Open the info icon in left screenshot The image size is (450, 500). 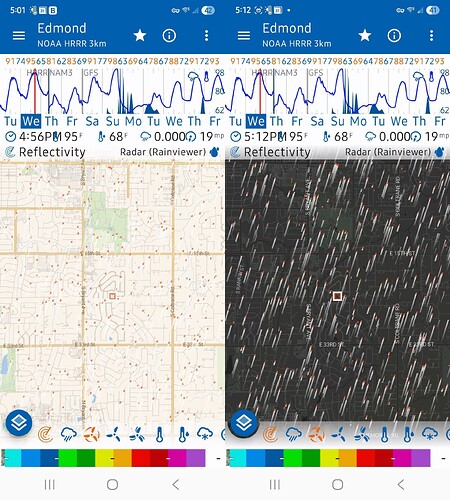(169, 35)
